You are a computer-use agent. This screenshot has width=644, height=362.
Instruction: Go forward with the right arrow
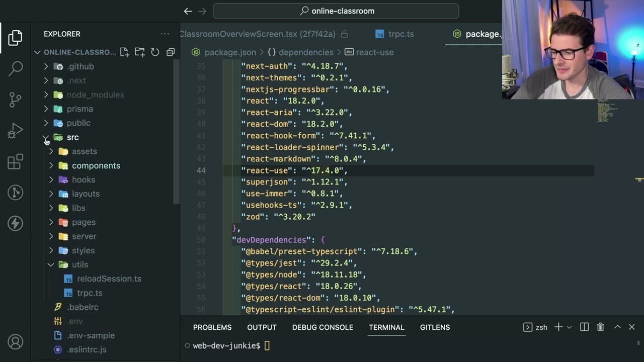[x=203, y=11]
